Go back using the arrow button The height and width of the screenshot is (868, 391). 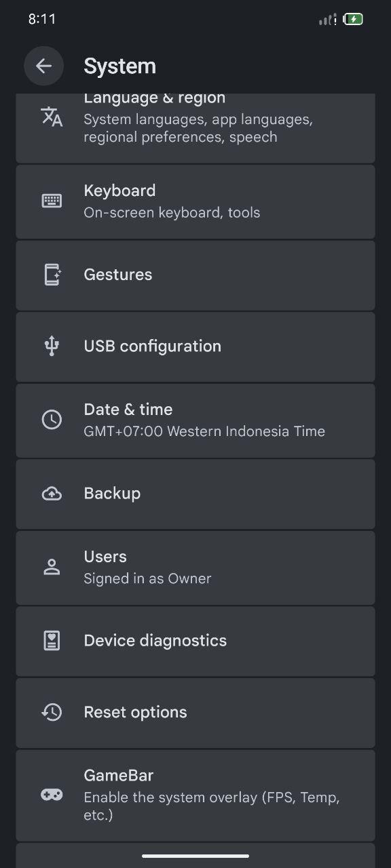click(x=43, y=66)
